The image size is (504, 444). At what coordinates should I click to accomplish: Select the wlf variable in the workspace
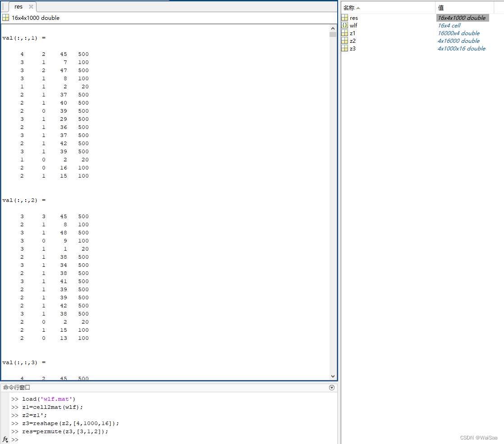click(x=354, y=25)
